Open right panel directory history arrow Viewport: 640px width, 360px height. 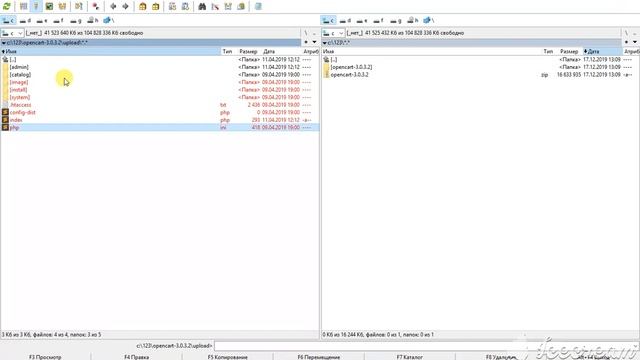click(x=635, y=42)
